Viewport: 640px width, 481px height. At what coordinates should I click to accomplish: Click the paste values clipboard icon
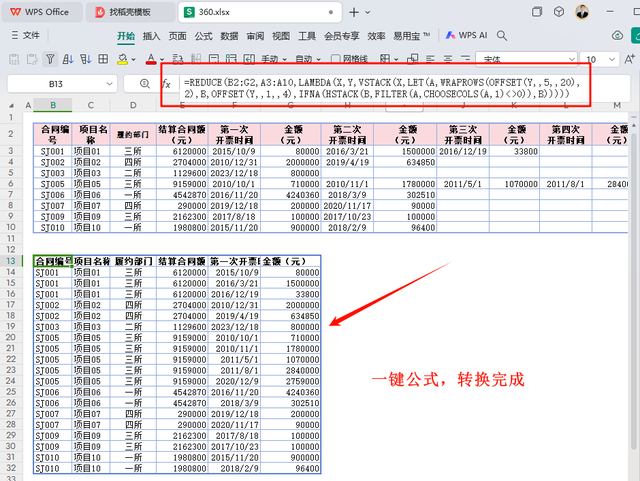[14, 59]
